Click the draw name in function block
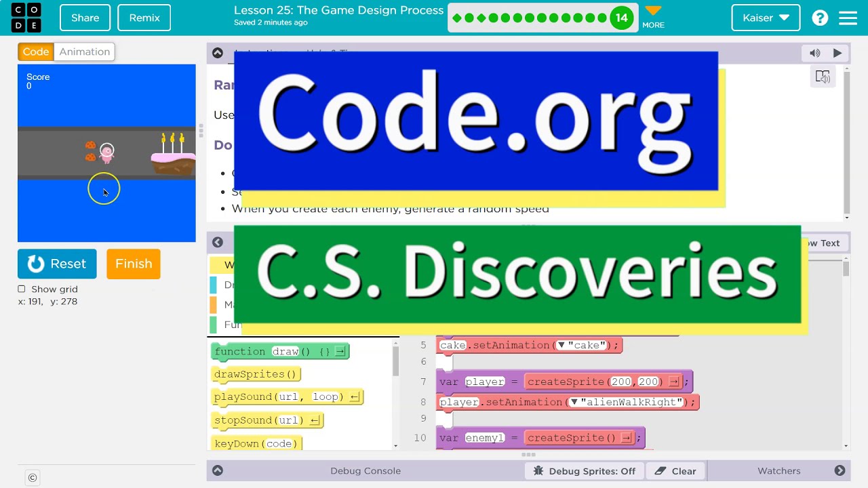The height and width of the screenshot is (488, 868). [x=285, y=351]
